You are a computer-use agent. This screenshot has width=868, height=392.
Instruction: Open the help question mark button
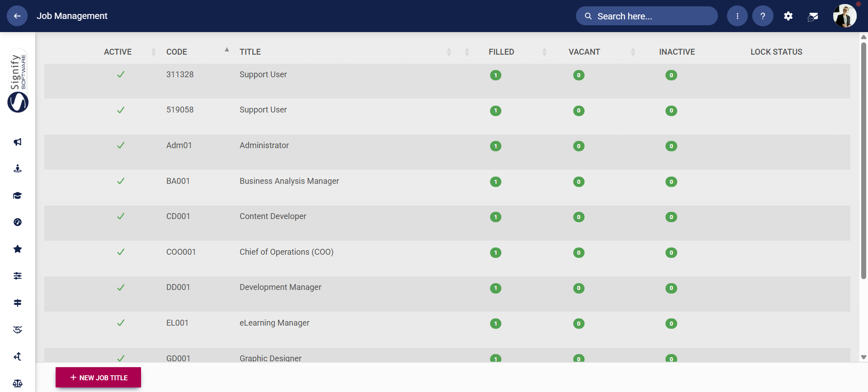pos(763,16)
